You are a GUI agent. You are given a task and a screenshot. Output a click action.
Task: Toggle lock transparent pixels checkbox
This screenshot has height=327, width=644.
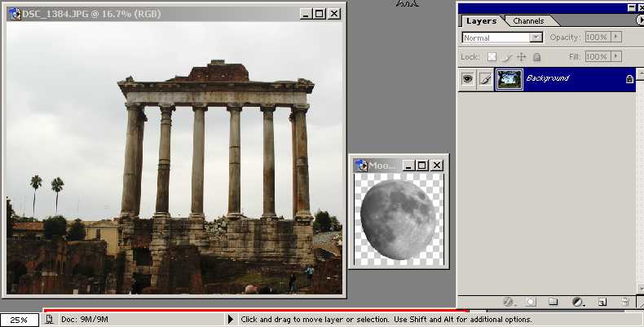coord(492,57)
